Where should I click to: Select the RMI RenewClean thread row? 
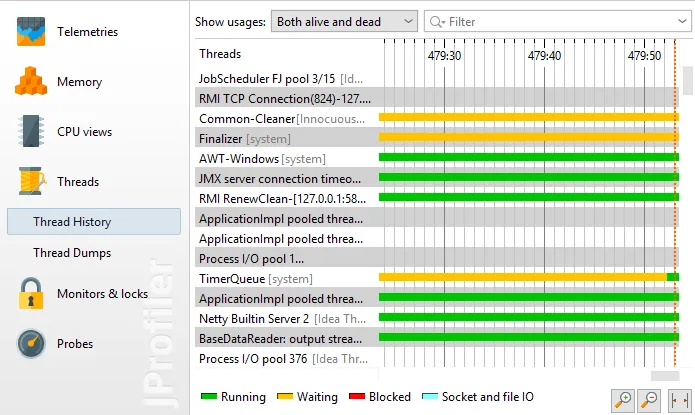(x=437, y=199)
